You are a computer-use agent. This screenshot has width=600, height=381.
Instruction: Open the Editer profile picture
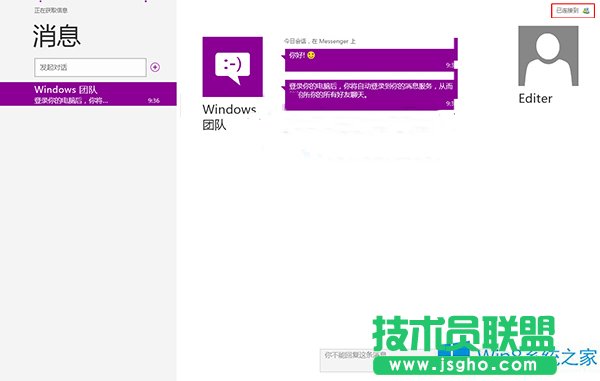[x=548, y=56]
